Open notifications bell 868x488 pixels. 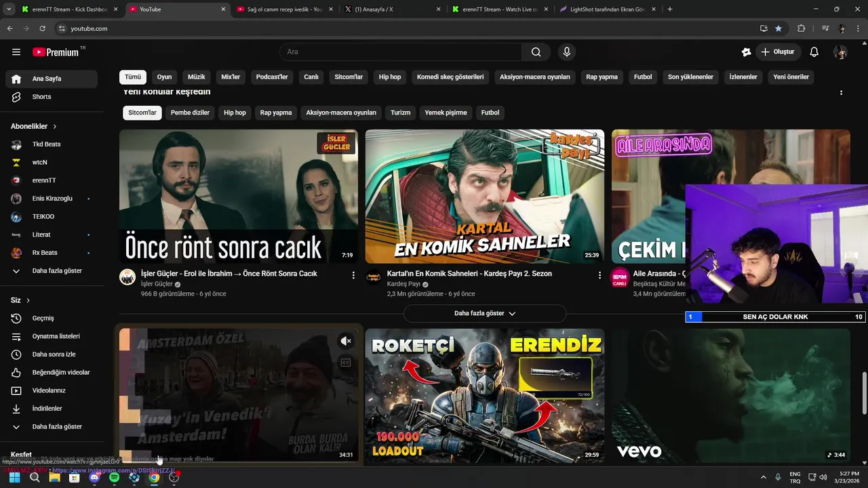coord(814,52)
